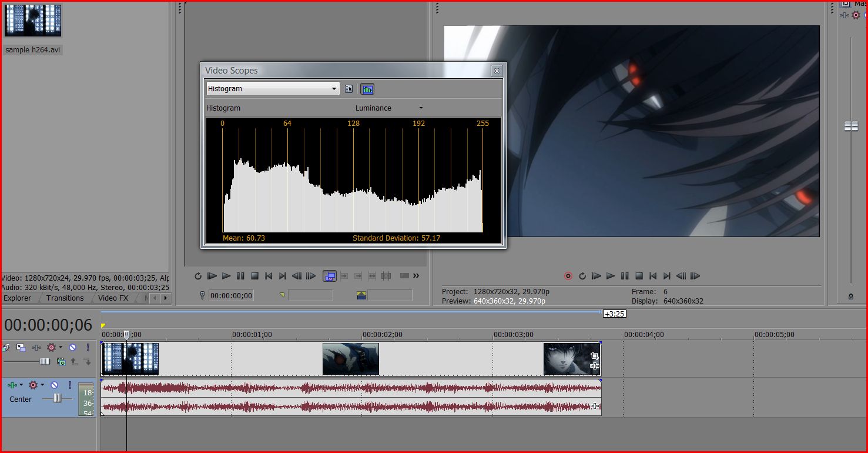This screenshot has height=453, width=868.
Task: Stop playback in the trimmer
Action: click(x=254, y=276)
